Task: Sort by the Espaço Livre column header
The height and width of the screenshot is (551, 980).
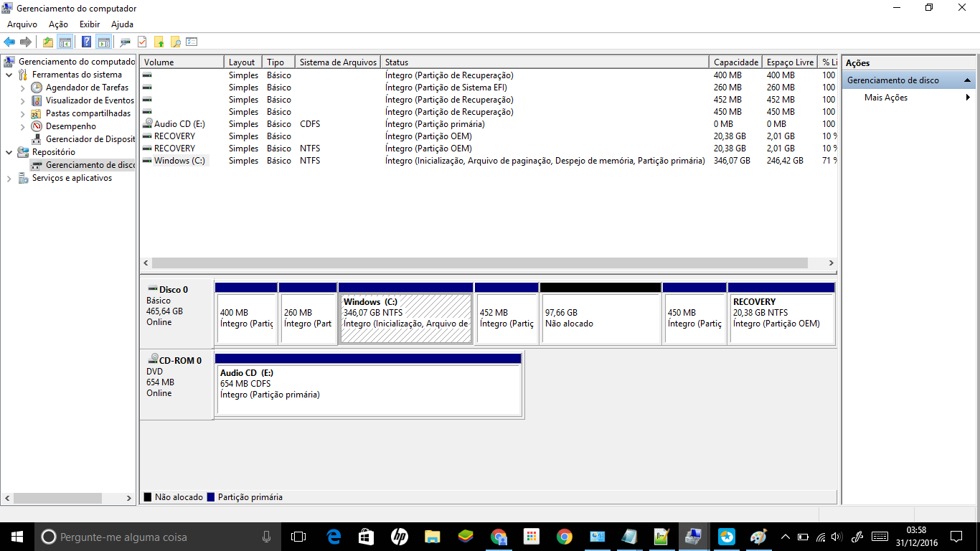Action: (x=790, y=62)
